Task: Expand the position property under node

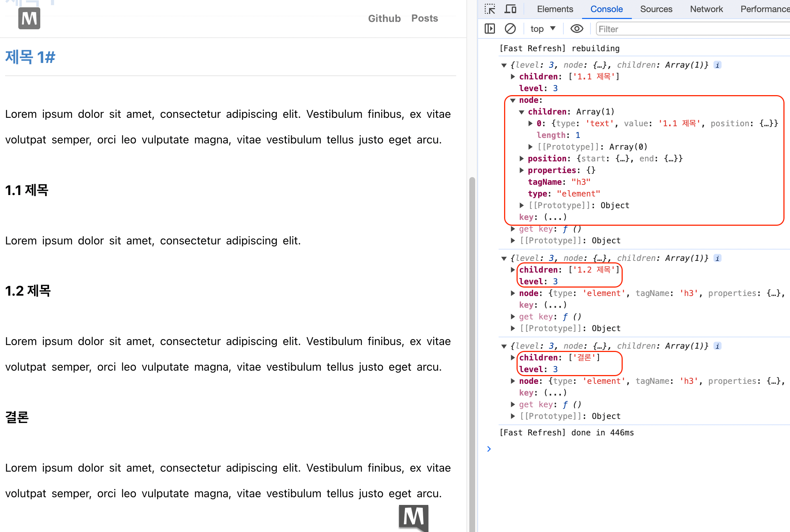Action: 522,159
